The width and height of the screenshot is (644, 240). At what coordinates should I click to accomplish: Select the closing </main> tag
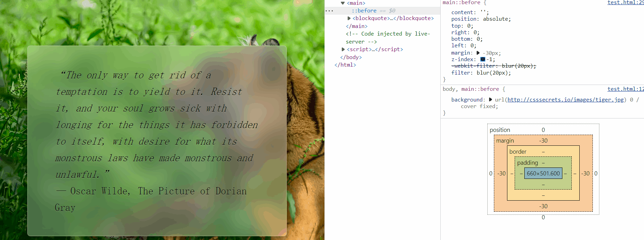(x=357, y=26)
